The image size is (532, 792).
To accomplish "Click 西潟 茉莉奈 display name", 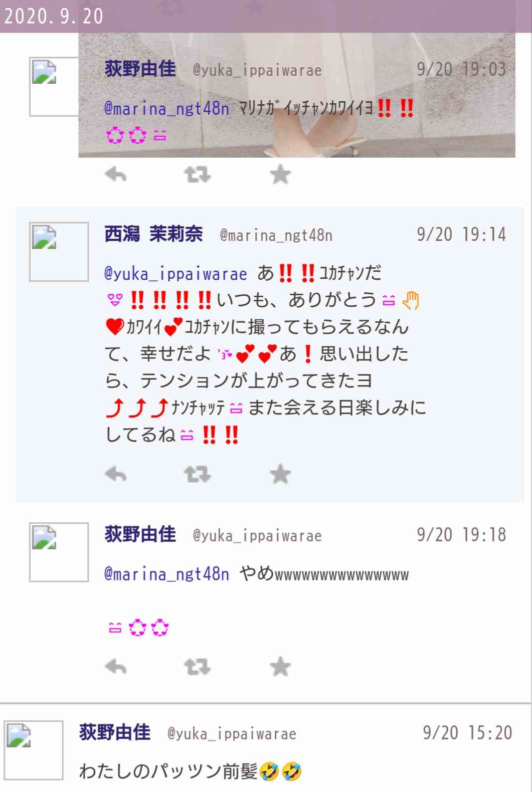I will point(154,234).
